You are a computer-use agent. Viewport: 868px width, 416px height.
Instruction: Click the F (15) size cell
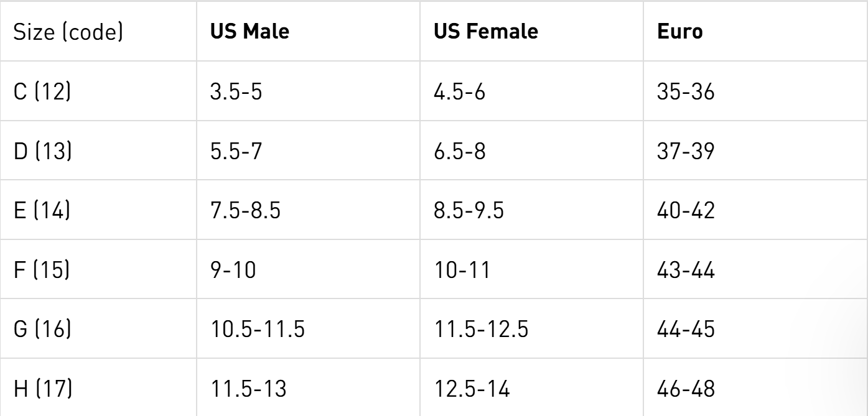(x=42, y=270)
